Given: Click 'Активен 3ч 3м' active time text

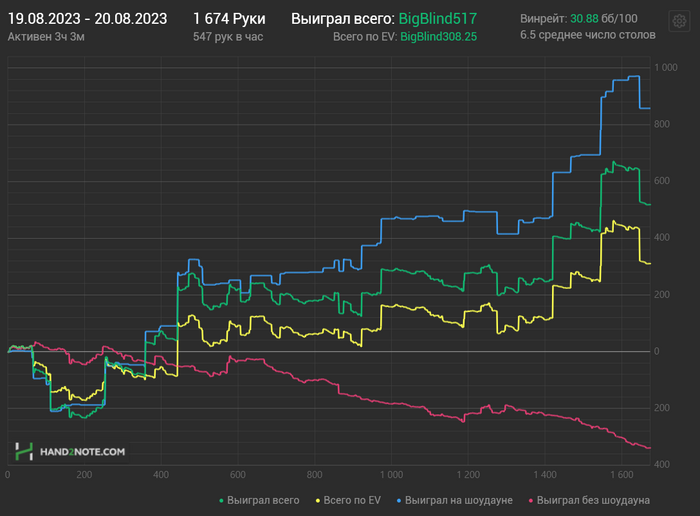Looking at the screenshot, I should pos(46,37).
